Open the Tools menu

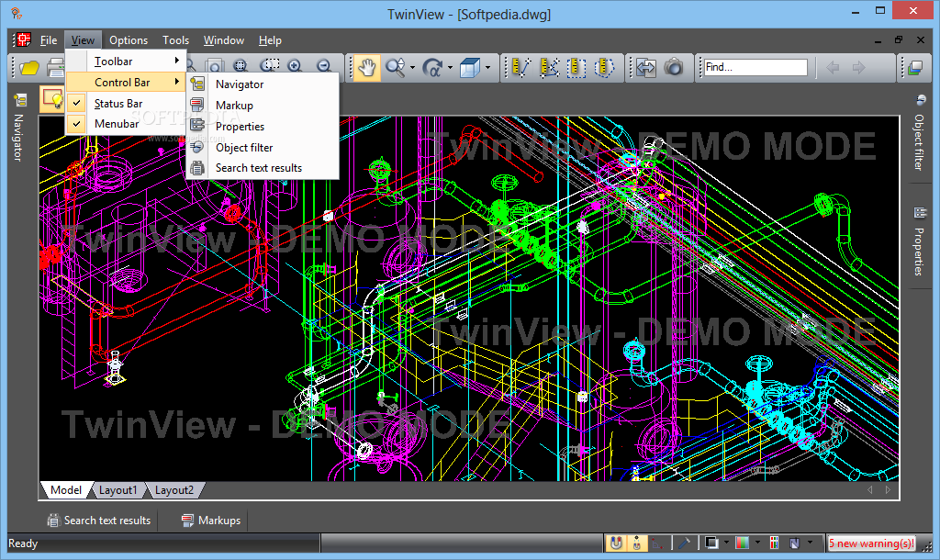(175, 40)
